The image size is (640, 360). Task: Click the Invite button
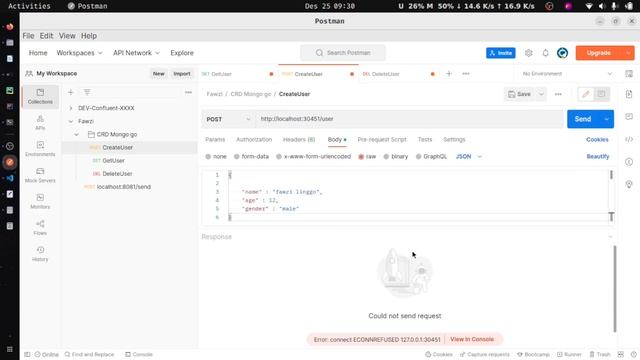[x=501, y=53]
